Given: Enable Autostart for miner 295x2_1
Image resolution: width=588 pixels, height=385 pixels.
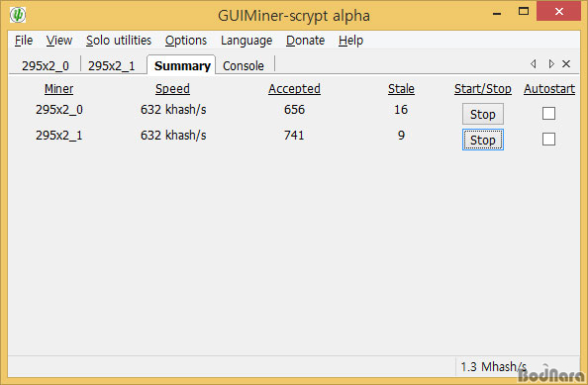Looking at the screenshot, I should point(548,140).
